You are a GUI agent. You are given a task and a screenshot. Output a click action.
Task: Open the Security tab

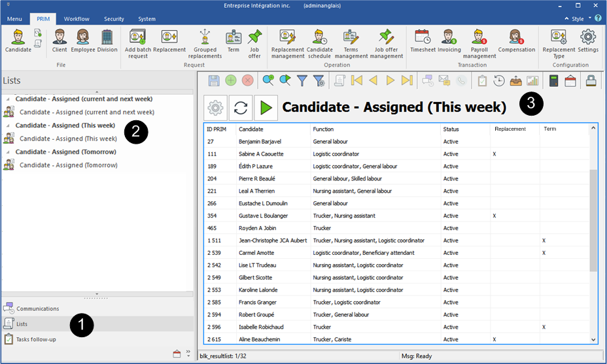(114, 19)
